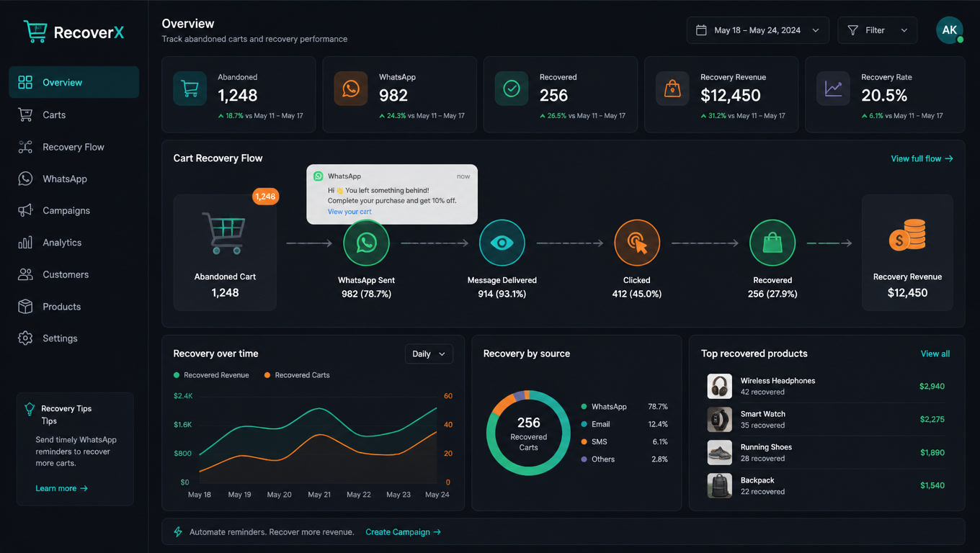The height and width of the screenshot is (553, 980).
Task: Toggle the Recovered Carts legend series
Action: (297, 375)
